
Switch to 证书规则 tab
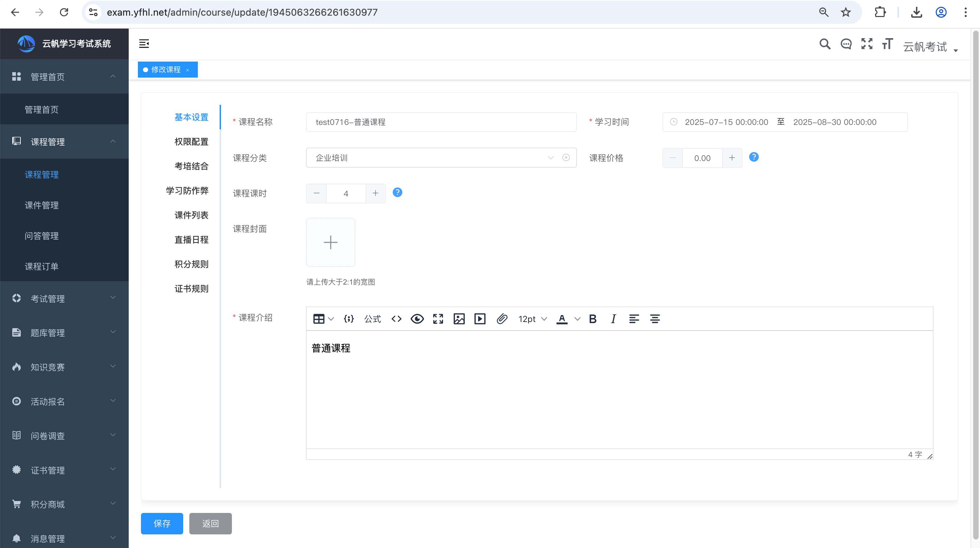click(191, 289)
